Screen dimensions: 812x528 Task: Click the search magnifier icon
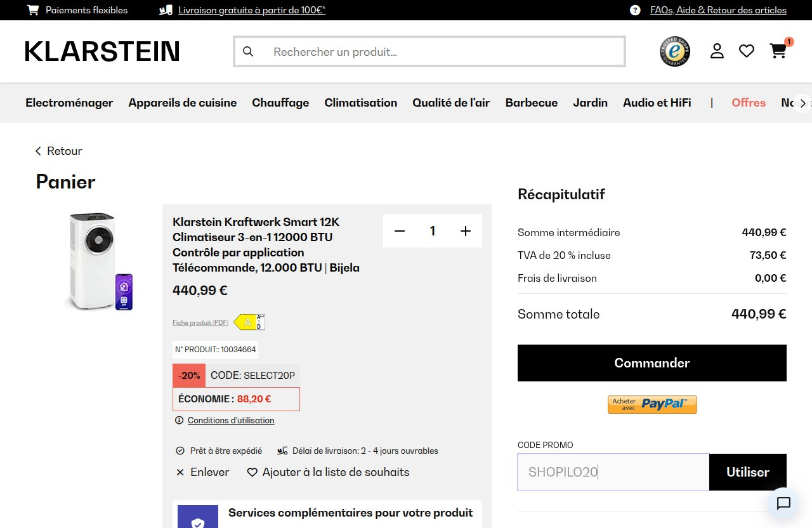(x=248, y=51)
